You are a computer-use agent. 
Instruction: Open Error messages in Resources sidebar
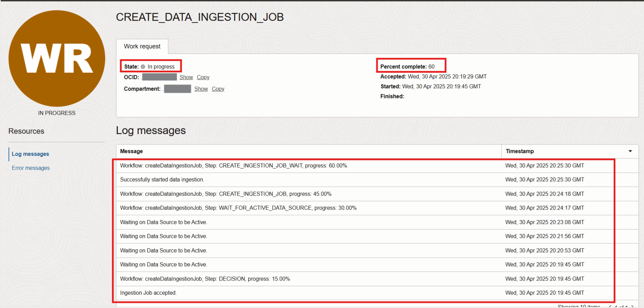pos(31,168)
